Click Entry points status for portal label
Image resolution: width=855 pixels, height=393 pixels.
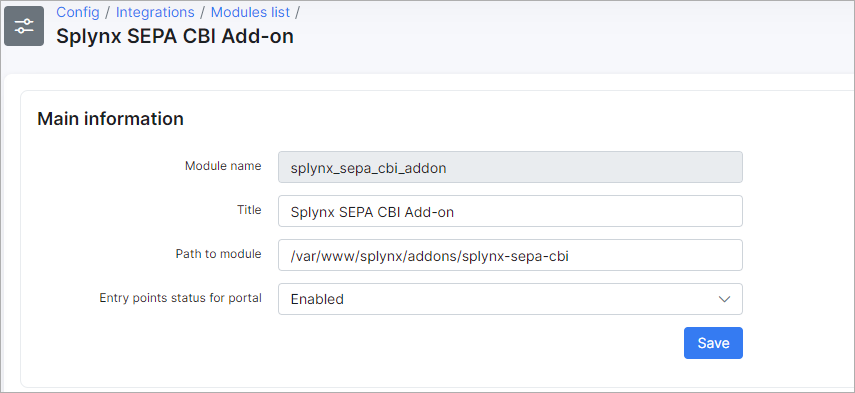click(x=180, y=298)
